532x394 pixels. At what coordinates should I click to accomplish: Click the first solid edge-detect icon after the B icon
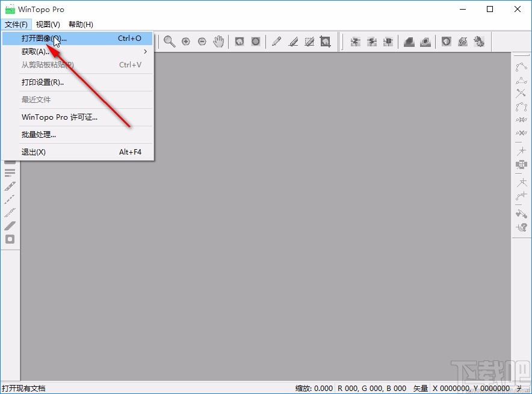click(409, 42)
